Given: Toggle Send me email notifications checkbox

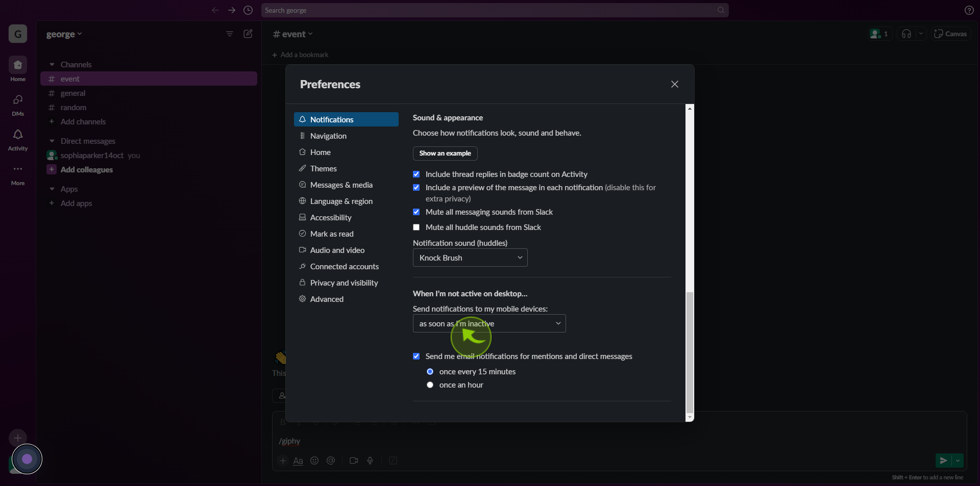Looking at the screenshot, I should click(416, 356).
